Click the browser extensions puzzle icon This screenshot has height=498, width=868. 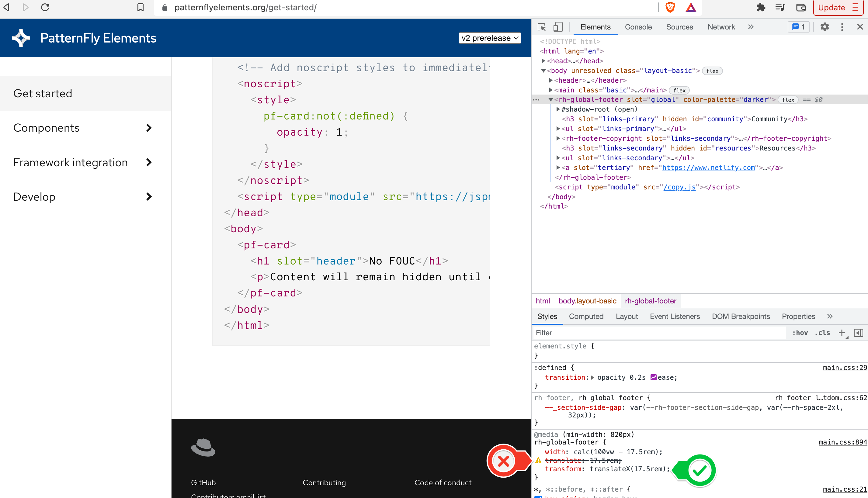click(761, 8)
